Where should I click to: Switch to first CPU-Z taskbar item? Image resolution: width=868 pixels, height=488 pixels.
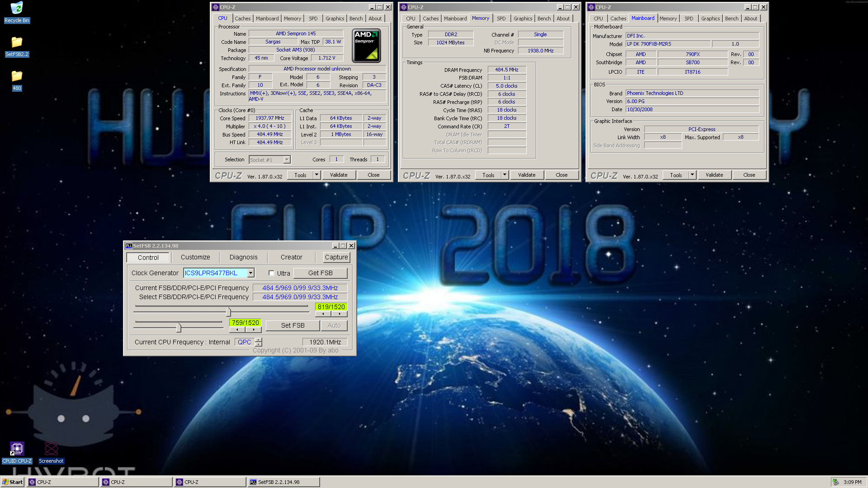[x=63, y=482]
